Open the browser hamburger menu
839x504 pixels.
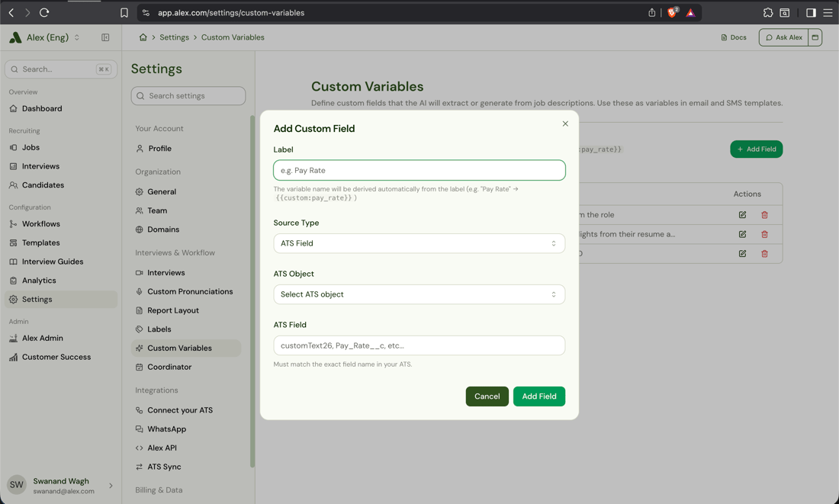[x=828, y=13]
